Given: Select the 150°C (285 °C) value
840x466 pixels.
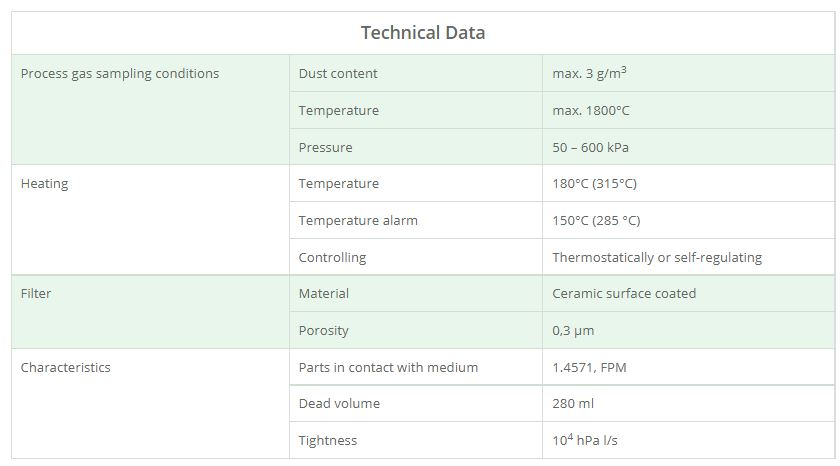Looking at the screenshot, I should [x=596, y=221].
